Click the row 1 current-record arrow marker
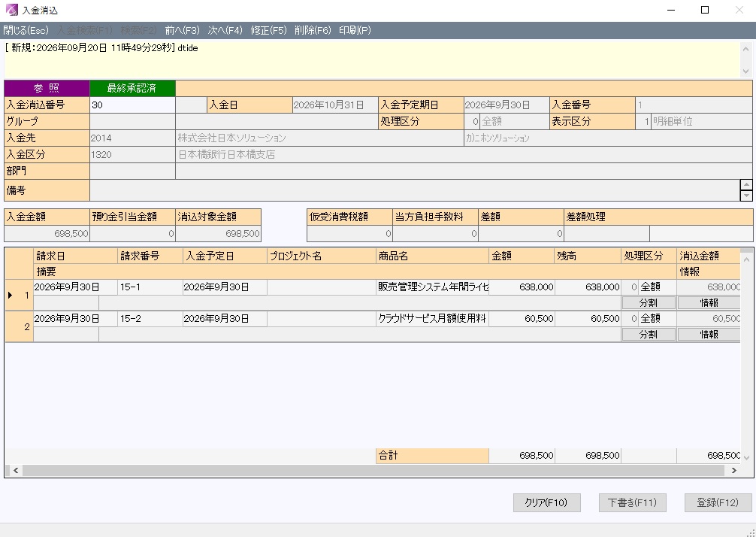The image size is (756, 537). pos(10,295)
